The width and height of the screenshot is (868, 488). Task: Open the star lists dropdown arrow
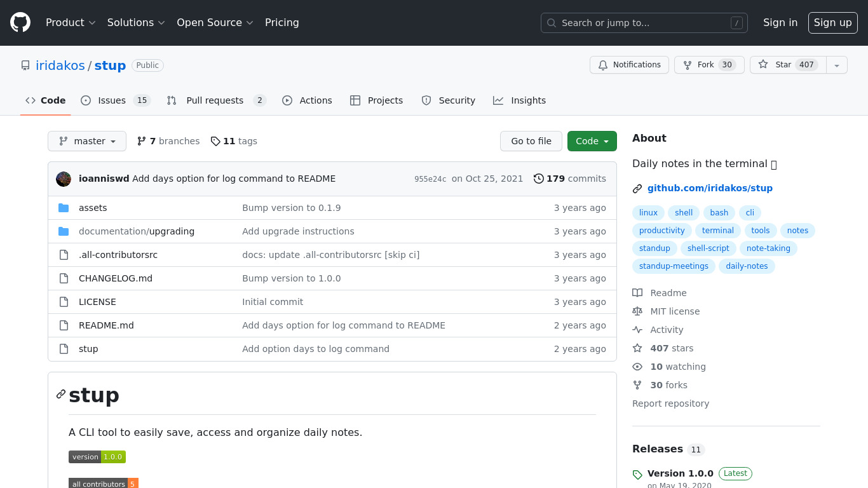coord(837,65)
